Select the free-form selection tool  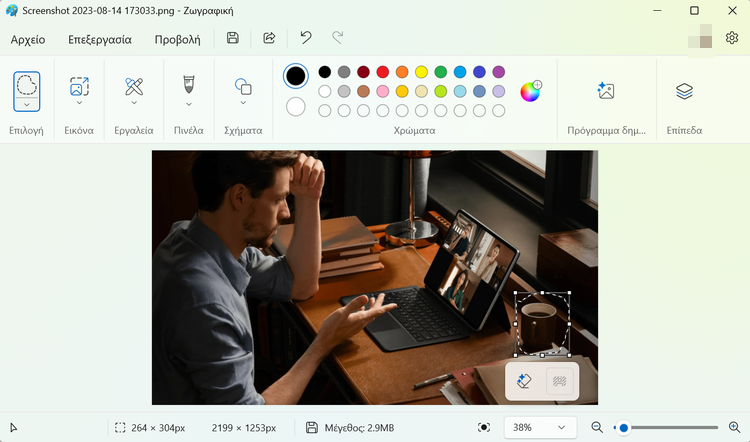pos(26,85)
